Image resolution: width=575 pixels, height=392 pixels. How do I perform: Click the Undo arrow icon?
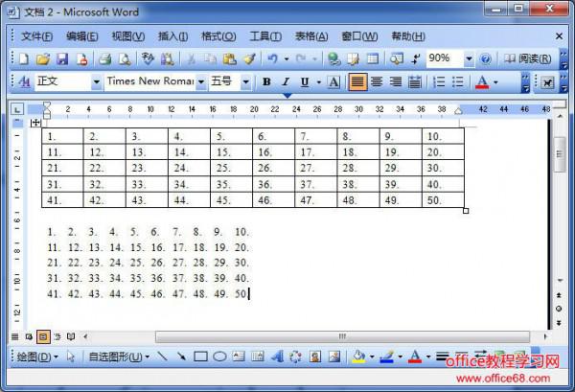point(272,58)
